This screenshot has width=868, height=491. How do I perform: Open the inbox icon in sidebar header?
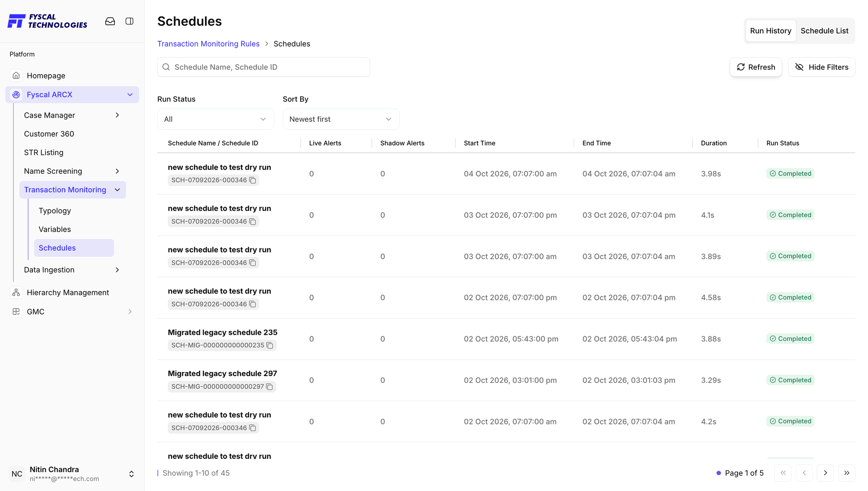[x=110, y=21]
